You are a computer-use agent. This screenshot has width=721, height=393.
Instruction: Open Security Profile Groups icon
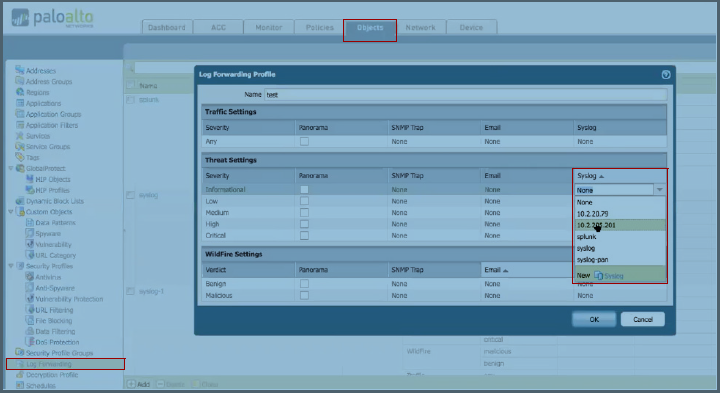19,353
